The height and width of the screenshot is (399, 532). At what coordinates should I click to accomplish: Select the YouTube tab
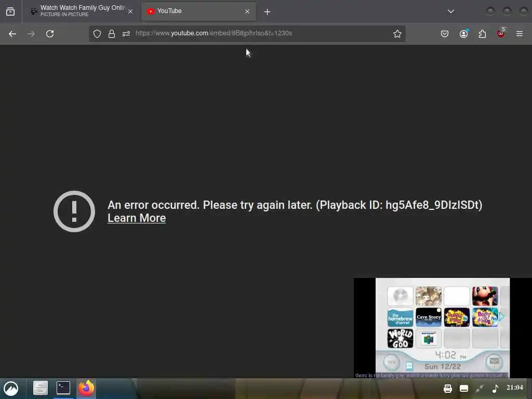198,11
